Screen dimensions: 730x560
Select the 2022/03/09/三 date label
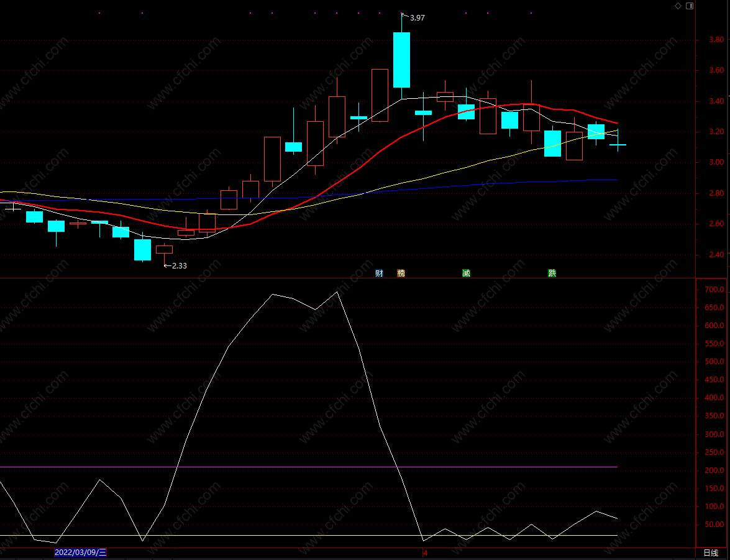80,553
